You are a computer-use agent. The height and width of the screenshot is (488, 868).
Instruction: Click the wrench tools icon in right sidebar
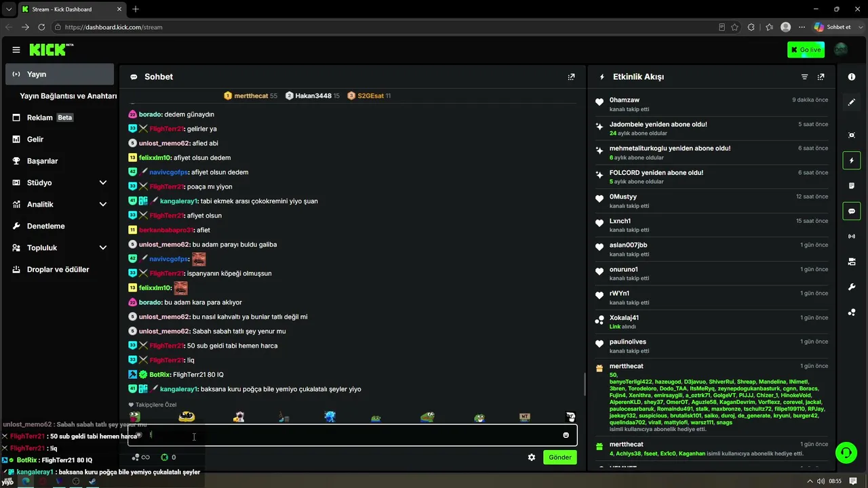852,287
